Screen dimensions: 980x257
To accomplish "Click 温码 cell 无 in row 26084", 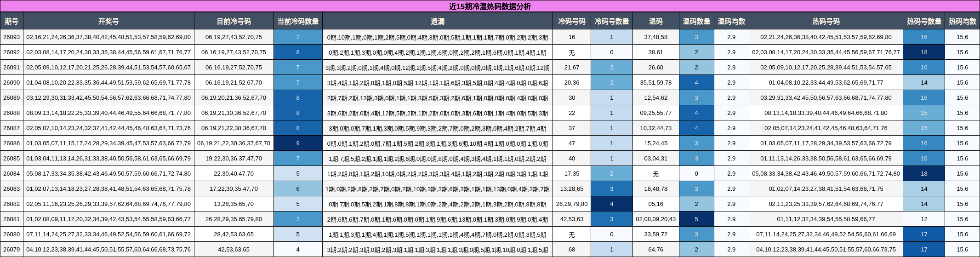I will 656,174.
